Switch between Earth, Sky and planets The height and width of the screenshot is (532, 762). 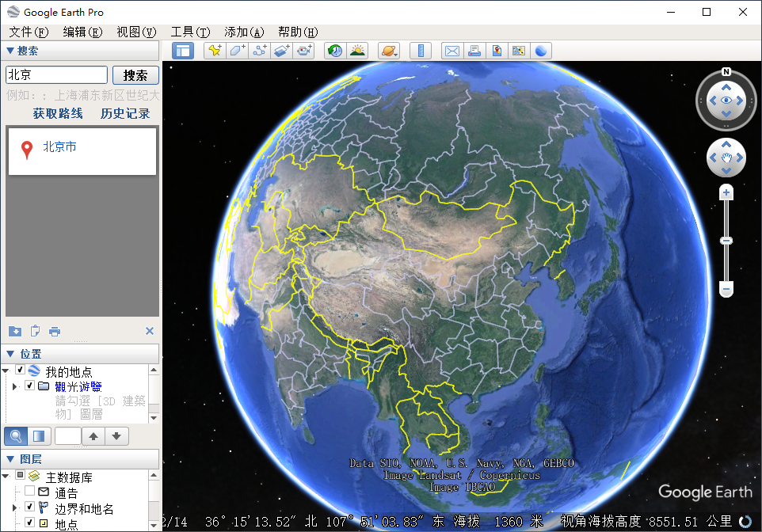coord(389,51)
